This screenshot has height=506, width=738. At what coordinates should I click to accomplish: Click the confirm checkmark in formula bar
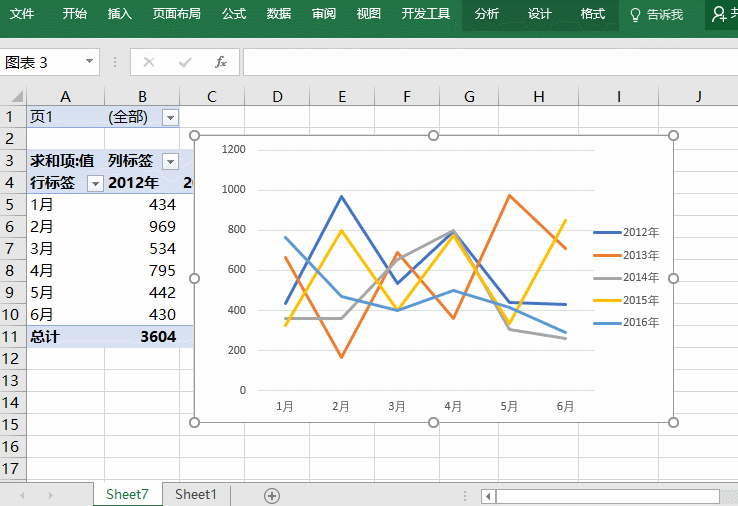click(x=185, y=62)
